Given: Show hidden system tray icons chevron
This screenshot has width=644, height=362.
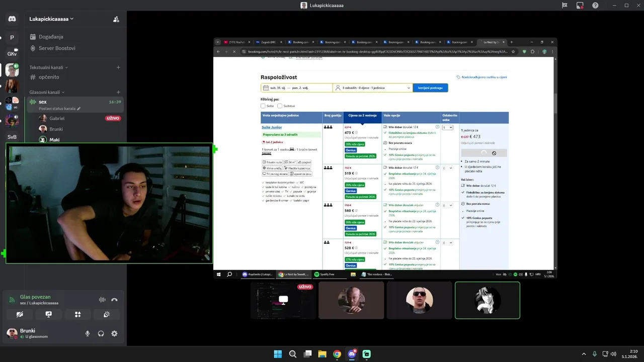Looking at the screenshot, I should pyautogui.click(x=584, y=354).
